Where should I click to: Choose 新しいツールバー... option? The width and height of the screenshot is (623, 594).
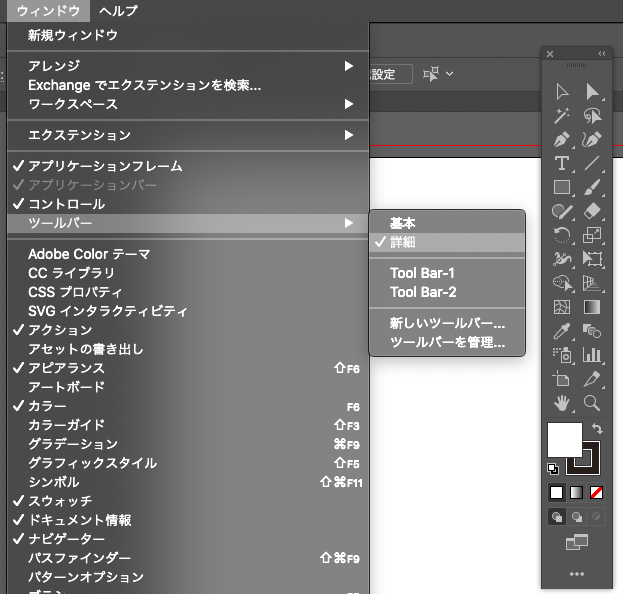[x=447, y=323]
